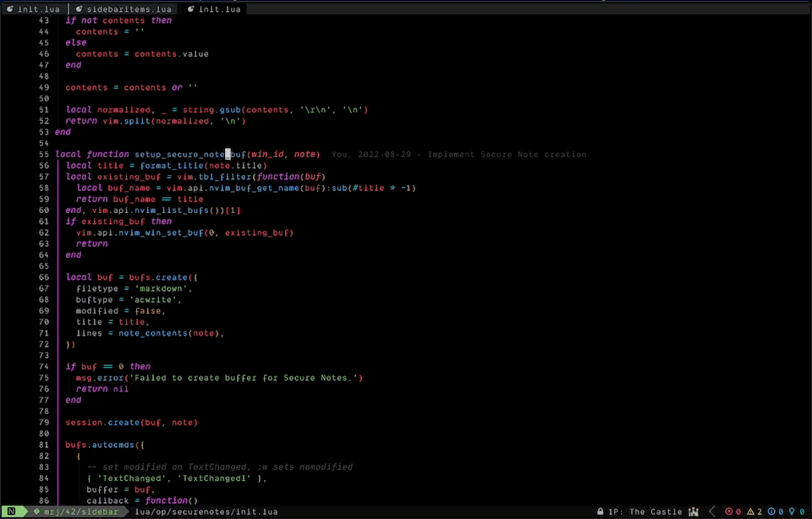Image resolution: width=812 pixels, height=519 pixels.
Task: Click the blame date 2022-08-29
Action: (x=385, y=154)
